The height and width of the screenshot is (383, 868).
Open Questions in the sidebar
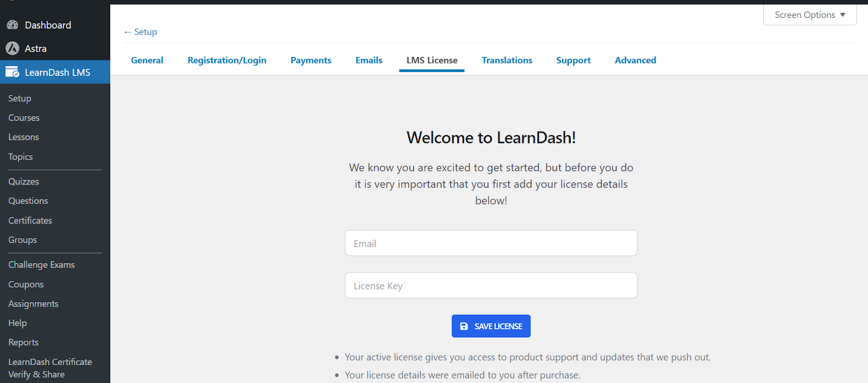pyautogui.click(x=28, y=201)
